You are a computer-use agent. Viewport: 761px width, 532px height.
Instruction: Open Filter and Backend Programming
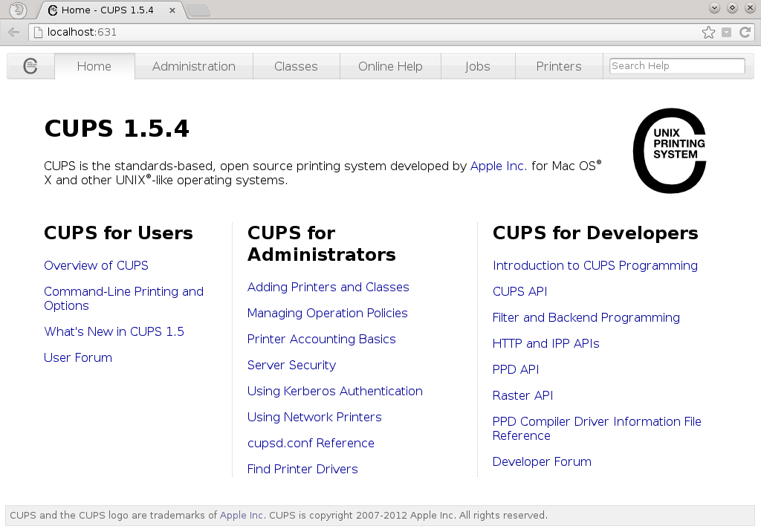(x=586, y=317)
